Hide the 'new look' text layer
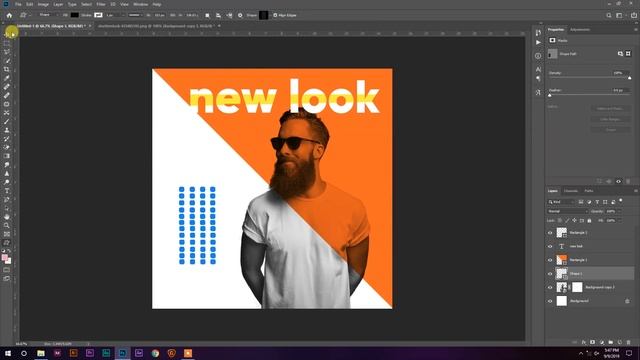This screenshot has width=640, height=360. point(550,247)
